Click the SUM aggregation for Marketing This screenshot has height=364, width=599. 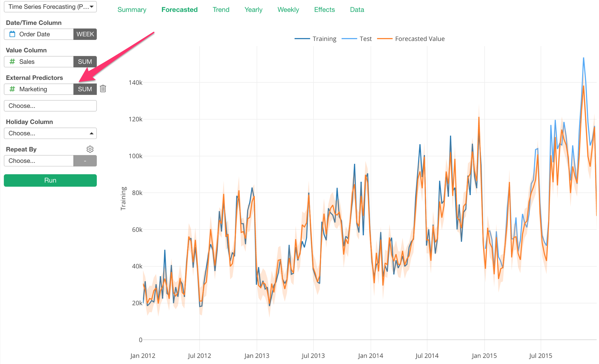point(85,89)
